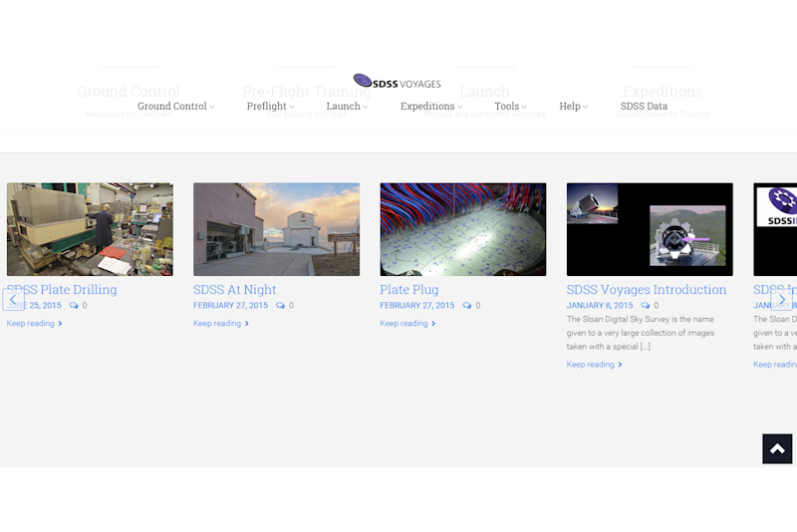The width and height of the screenshot is (797, 532).
Task: Keep reading SDSS At Night post
Action: pyautogui.click(x=220, y=323)
